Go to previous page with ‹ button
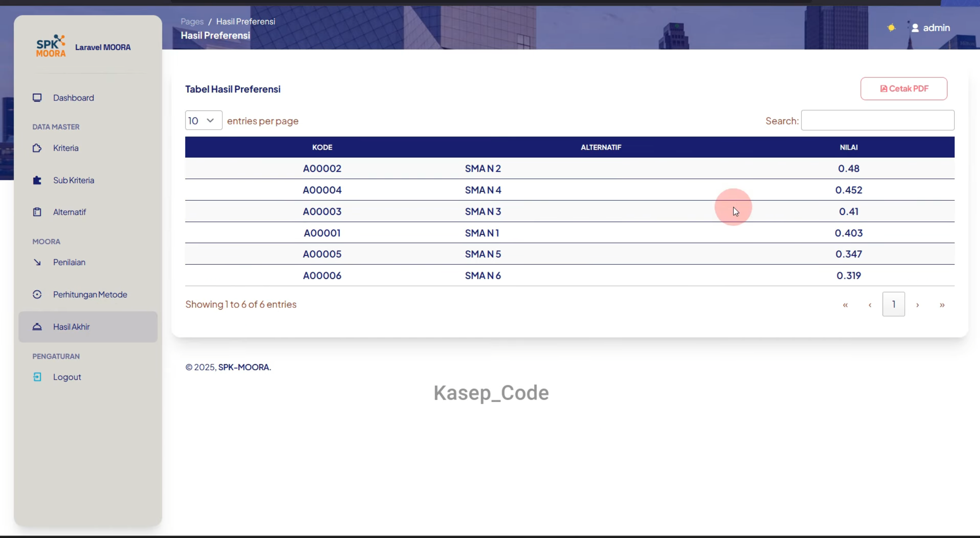Viewport: 980px width, 538px height. (870, 305)
